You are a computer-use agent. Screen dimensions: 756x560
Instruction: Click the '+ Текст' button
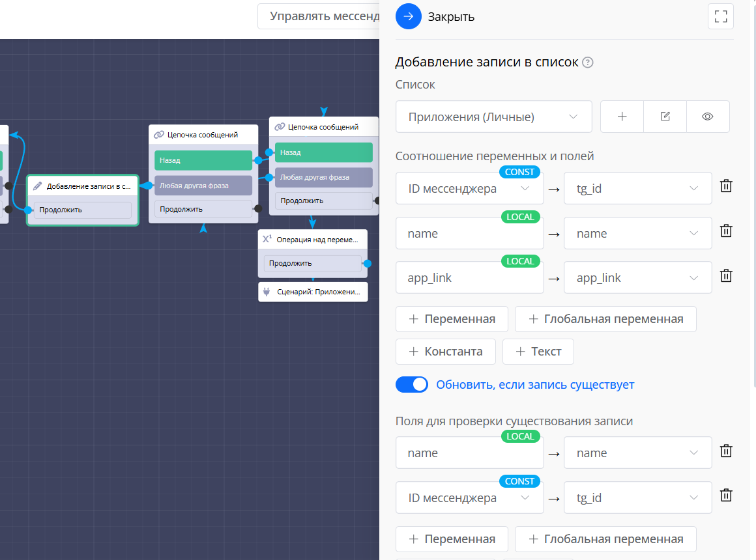(538, 352)
